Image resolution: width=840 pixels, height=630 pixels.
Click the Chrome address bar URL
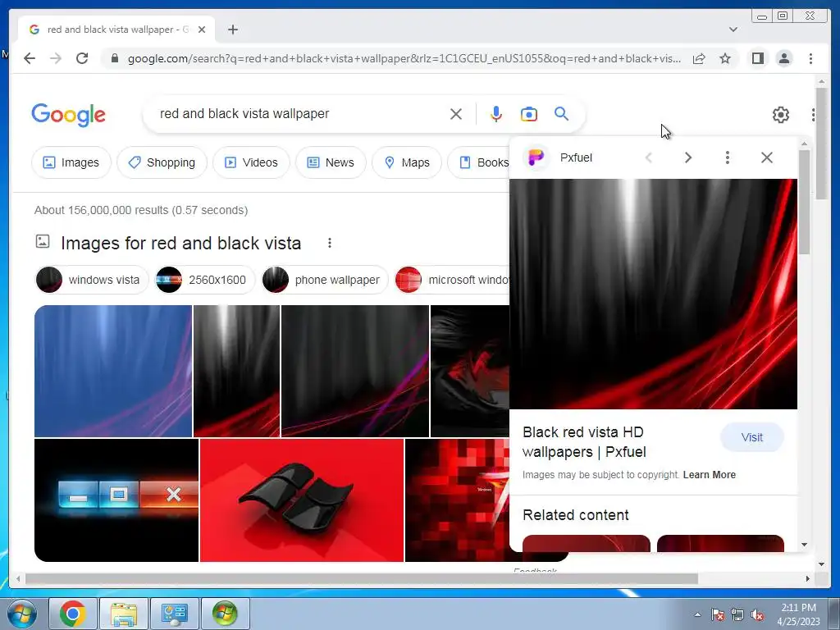tap(404, 58)
